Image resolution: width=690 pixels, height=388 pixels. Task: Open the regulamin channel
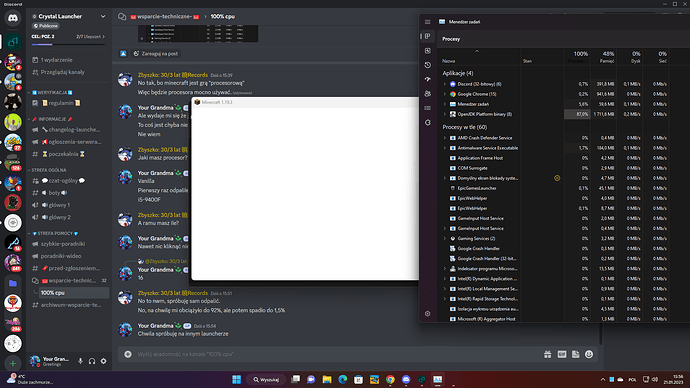coord(61,103)
